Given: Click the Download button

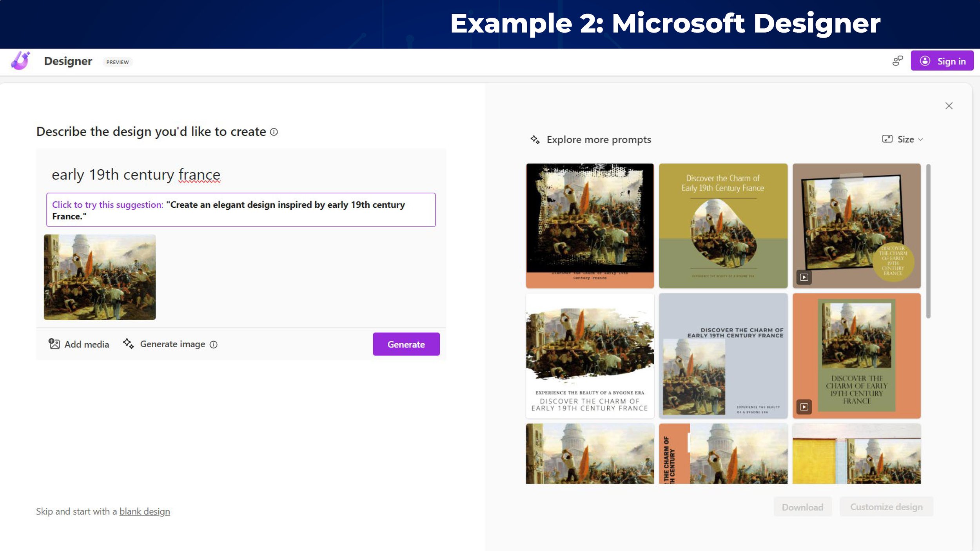Looking at the screenshot, I should tap(802, 507).
